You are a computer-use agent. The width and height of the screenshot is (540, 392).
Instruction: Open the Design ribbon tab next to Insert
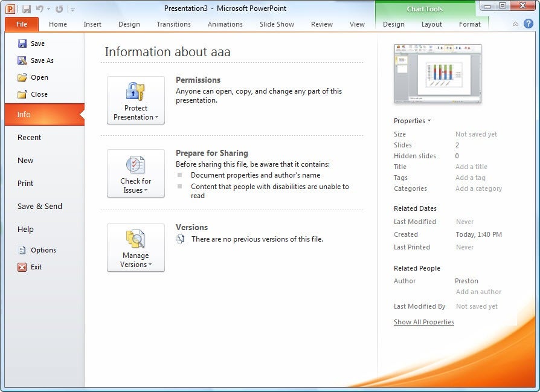(129, 24)
